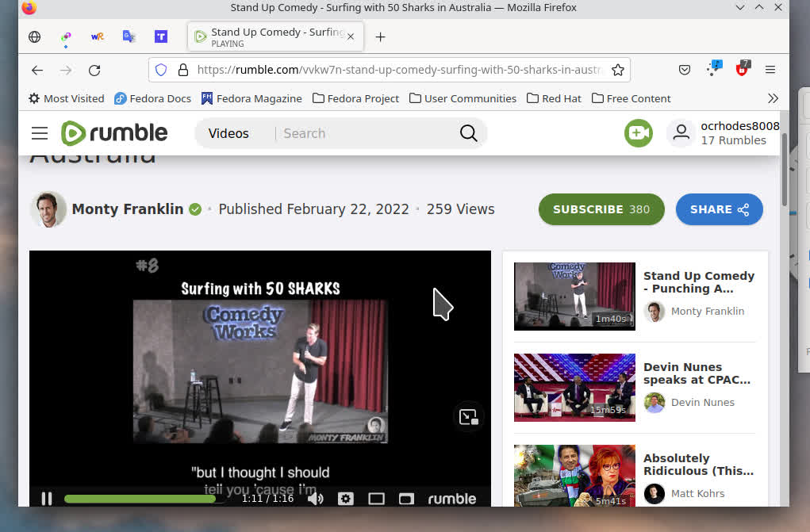
Task: Seek on the green video progress bar
Action: [x=144, y=499]
